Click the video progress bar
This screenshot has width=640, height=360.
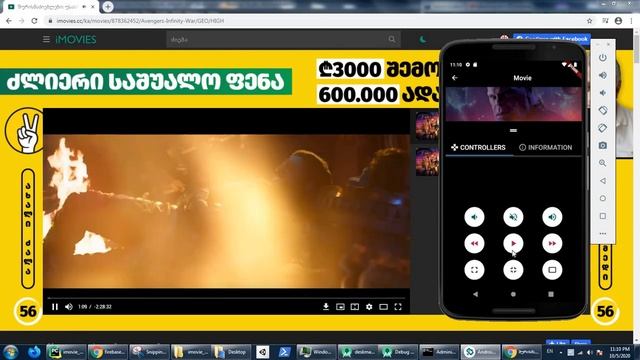point(227,298)
